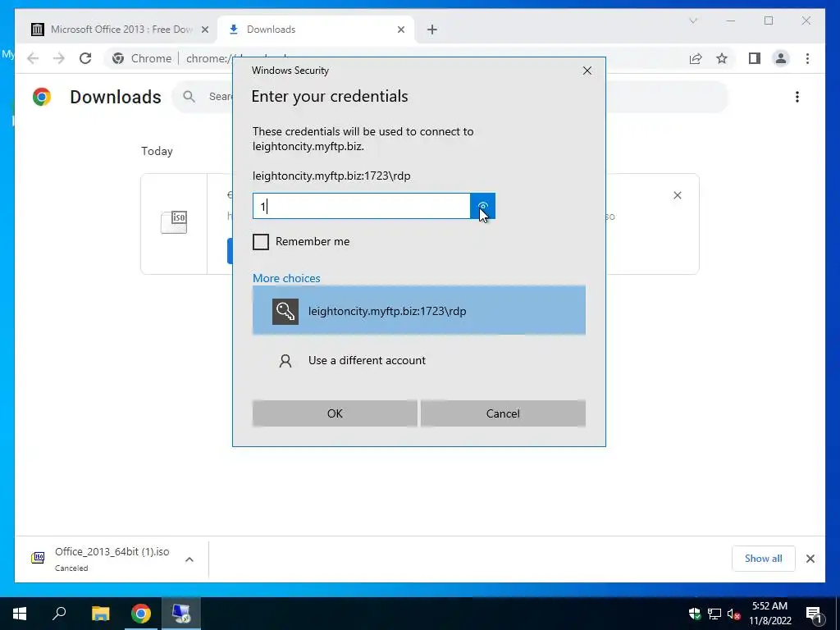Click the Search downloads magnifier icon
This screenshot has height=630, width=840.
coord(189,97)
